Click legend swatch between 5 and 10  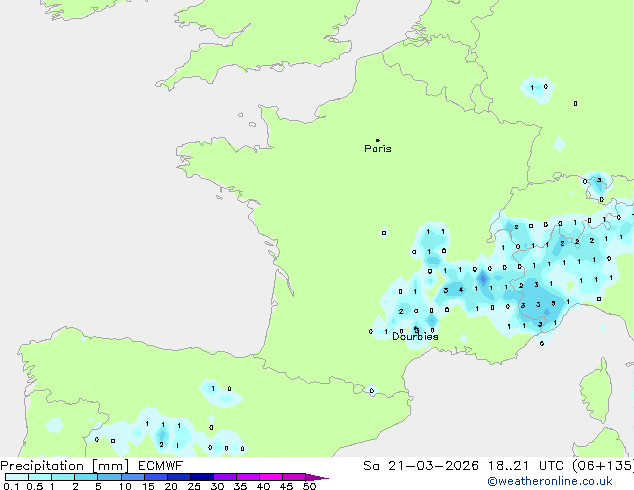109,477
